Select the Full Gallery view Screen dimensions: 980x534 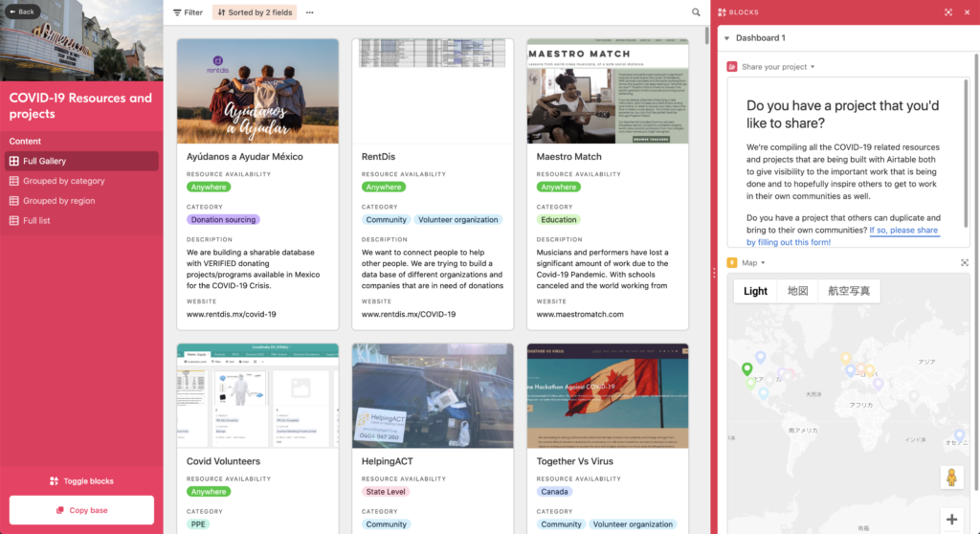[81, 161]
